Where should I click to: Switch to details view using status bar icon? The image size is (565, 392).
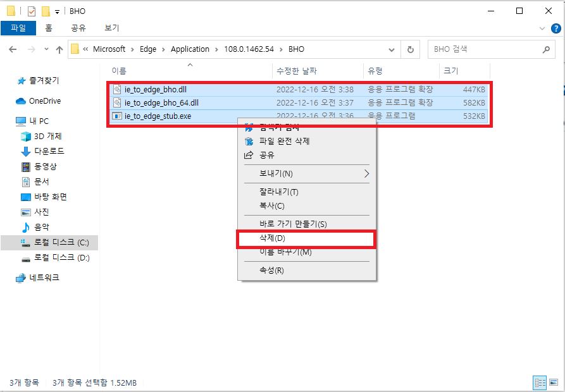coord(540,383)
